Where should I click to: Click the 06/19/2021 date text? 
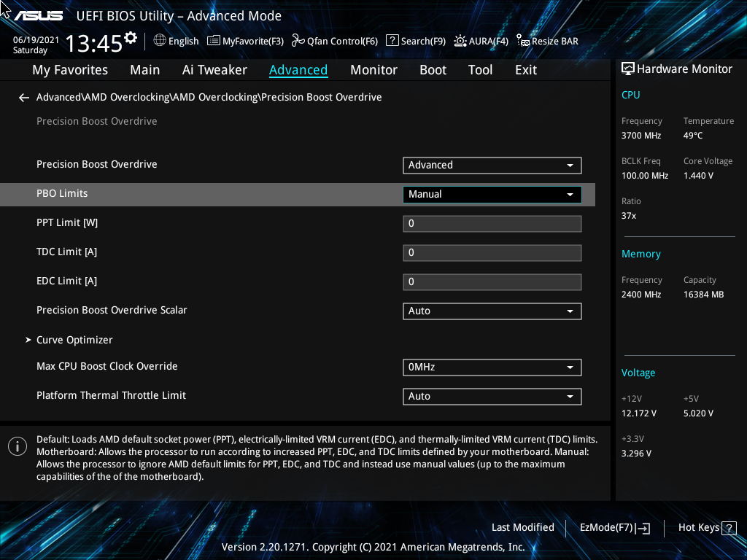pyautogui.click(x=36, y=40)
